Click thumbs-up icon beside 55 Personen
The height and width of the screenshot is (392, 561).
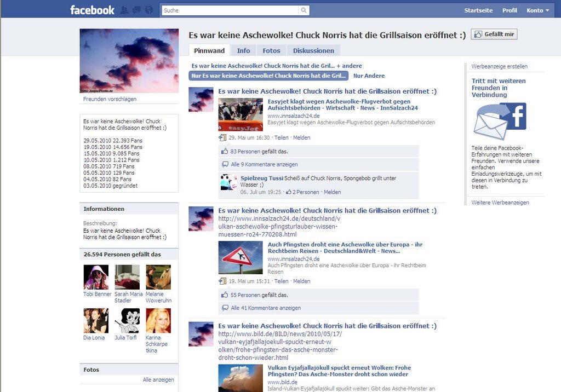point(224,295)
